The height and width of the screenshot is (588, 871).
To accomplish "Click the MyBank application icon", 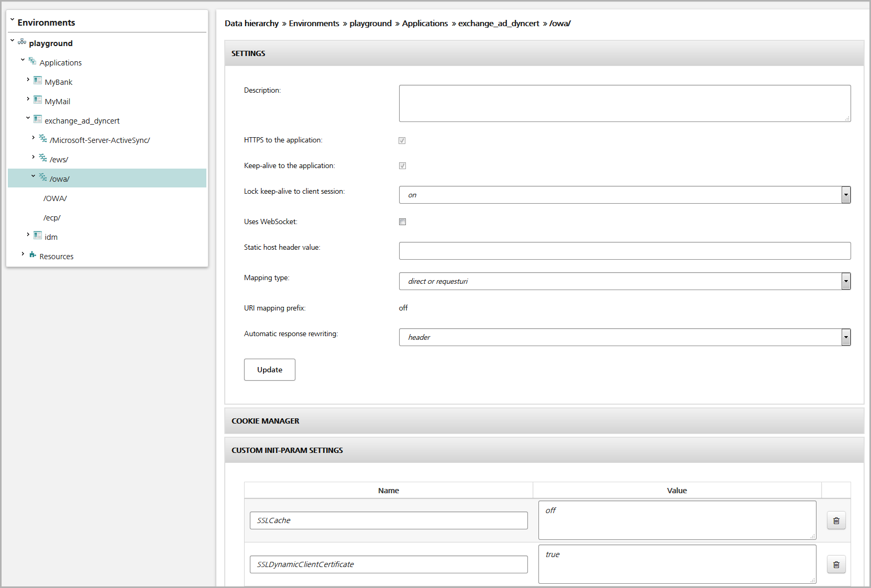I will (38, 80).
